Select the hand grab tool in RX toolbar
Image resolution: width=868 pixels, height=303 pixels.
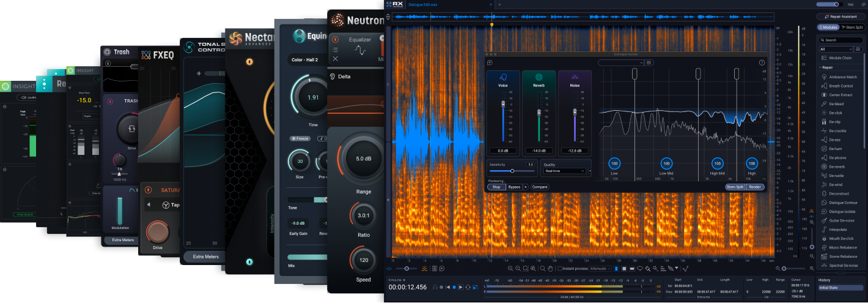click(550, 268)
